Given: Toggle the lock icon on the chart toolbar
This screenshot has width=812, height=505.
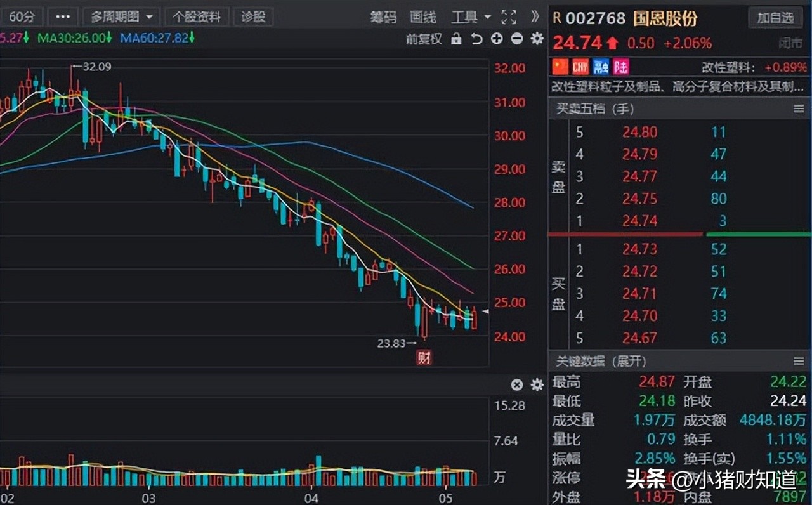Looking at the screenshot, I should pyautogui.click(x=455, y=39).
